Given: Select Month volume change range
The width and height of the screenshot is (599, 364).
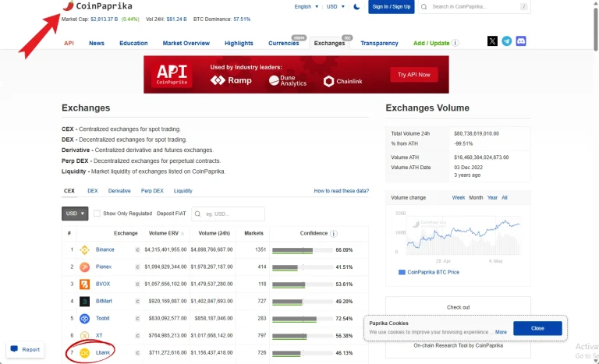Looking at the screenshot, I should (x=476, y=197).
